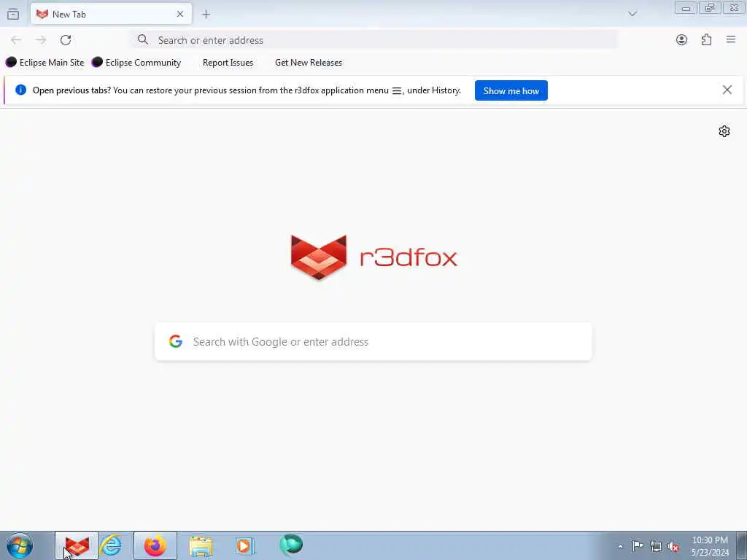The width and height of the screenshot is (747, 560).
Task: Open the new tab personalize gear icon
Action: [724, 131]
